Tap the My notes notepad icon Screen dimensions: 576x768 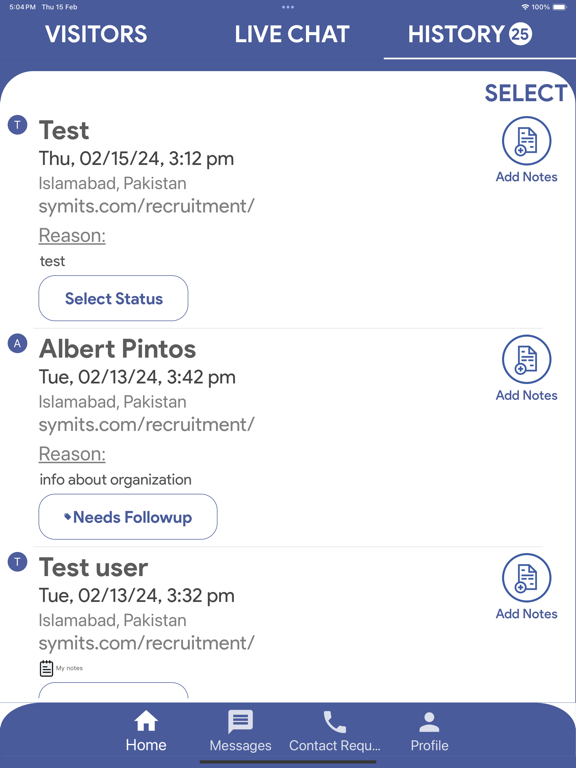(x=46, y=668)
